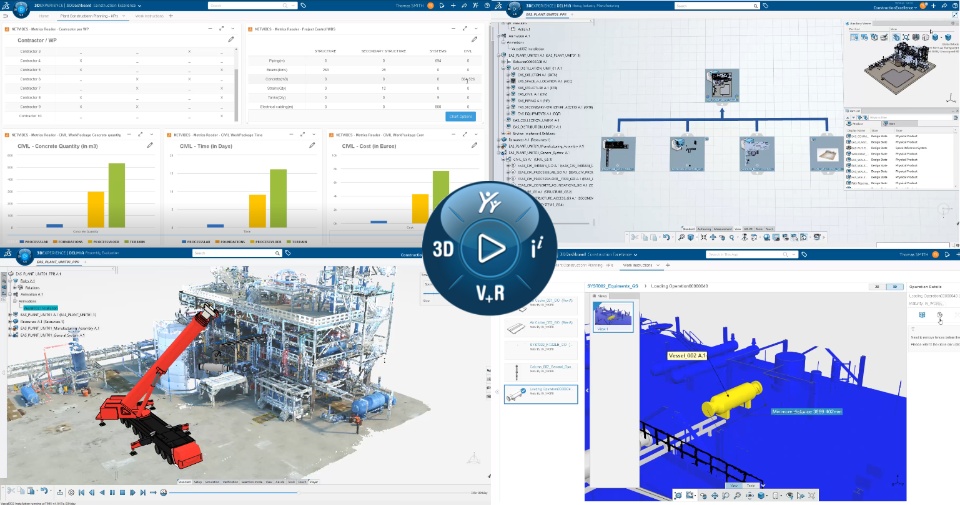Screen dimensions: 960x505
Task: Click play forward in crane simulation player
Action: click(x=132, y=492)
